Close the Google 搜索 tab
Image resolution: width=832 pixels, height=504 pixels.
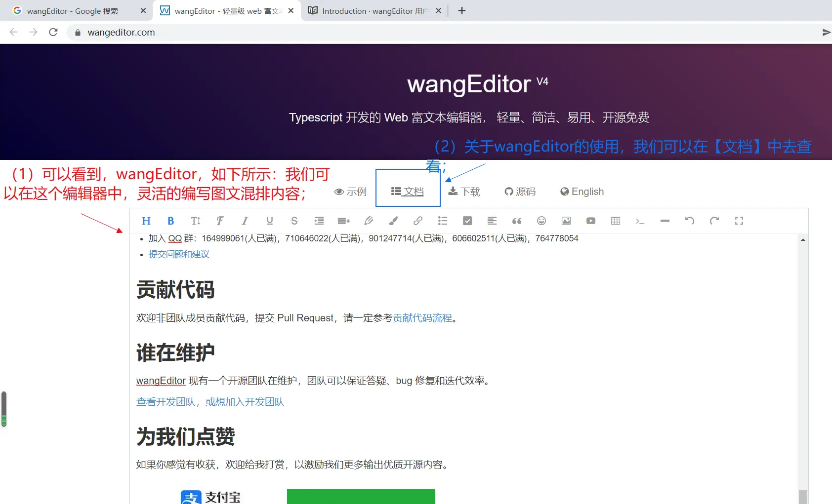pos(143,11)
